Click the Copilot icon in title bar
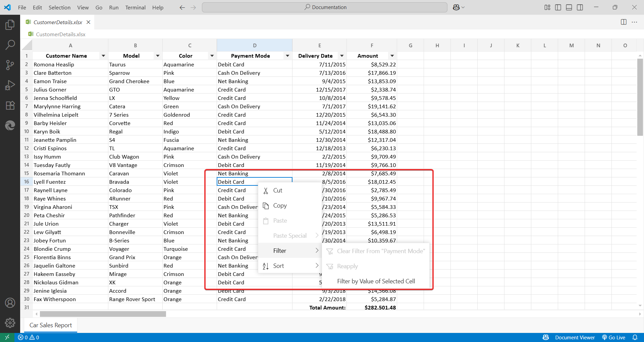This screenshot has width=644, height=342. point(456,7)
